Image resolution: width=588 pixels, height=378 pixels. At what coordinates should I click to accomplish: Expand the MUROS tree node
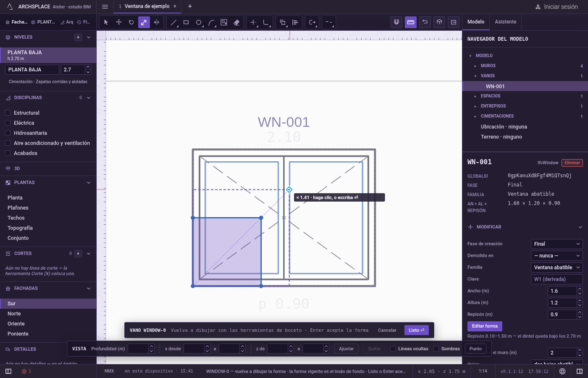pos(475,66)
